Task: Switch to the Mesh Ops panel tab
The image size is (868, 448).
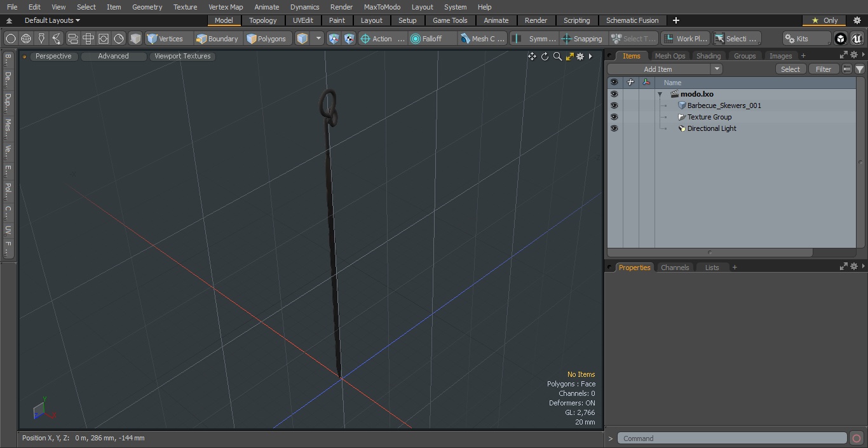Action: pos(670,56)
